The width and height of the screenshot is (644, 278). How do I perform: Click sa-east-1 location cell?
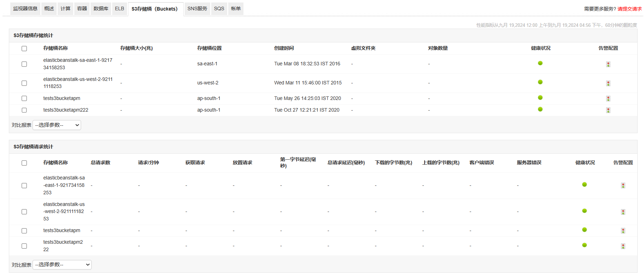207,64
